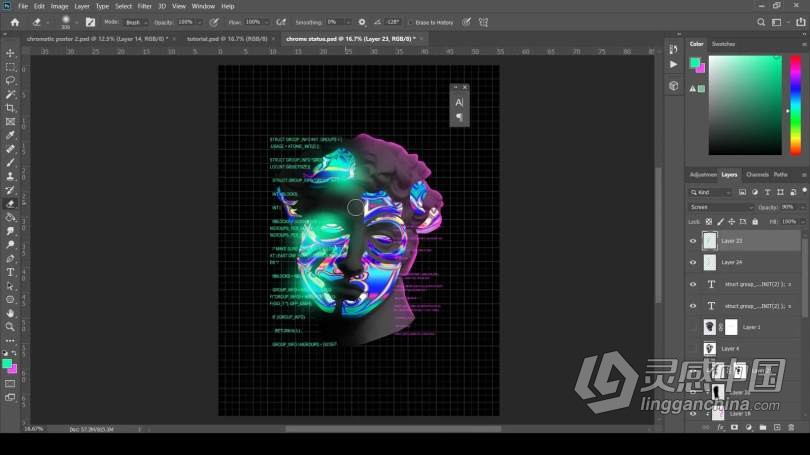Screen dimensions: 810x455
Task: Open the Filter menu
Action: 145,6
